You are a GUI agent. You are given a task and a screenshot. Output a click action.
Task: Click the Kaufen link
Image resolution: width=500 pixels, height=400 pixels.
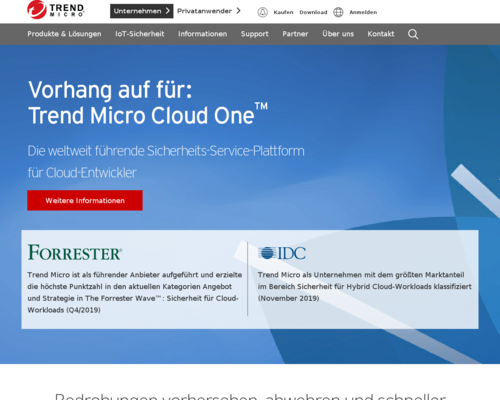coord(283,12)
